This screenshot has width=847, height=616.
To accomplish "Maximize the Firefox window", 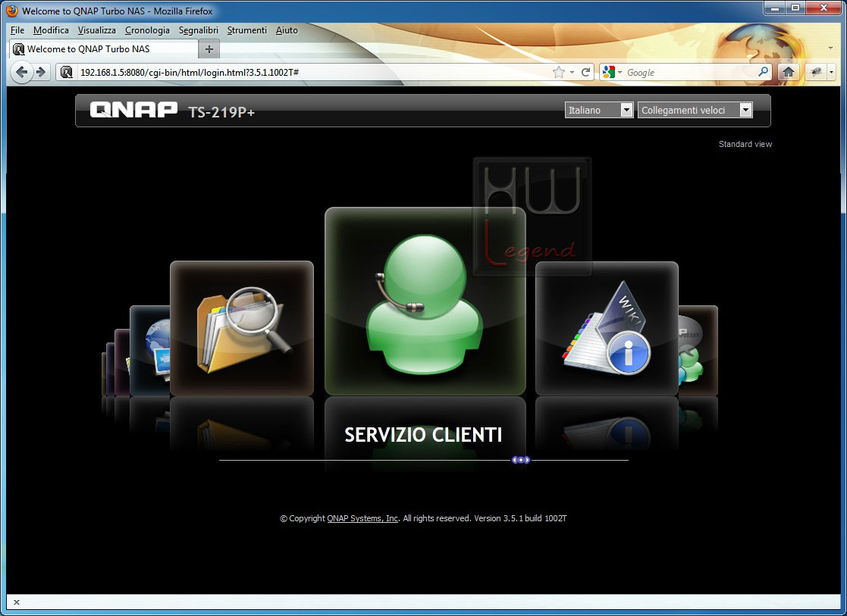I will pos(795,8).
